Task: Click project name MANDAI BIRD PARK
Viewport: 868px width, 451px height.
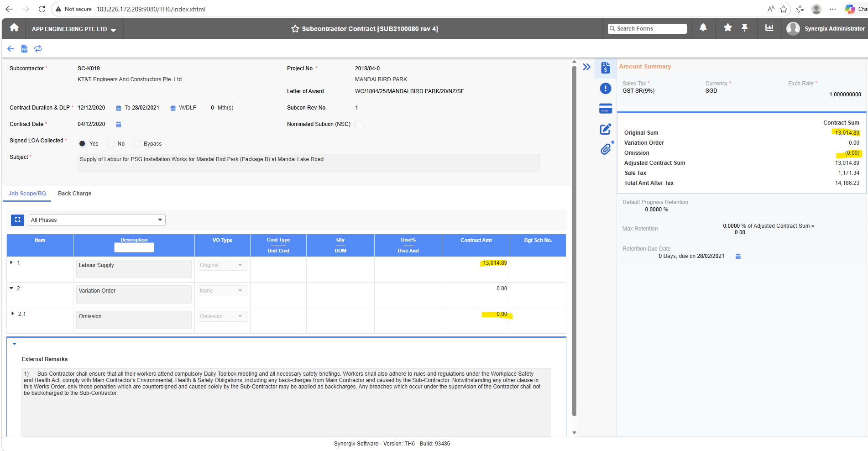Action: pos(381,79)
